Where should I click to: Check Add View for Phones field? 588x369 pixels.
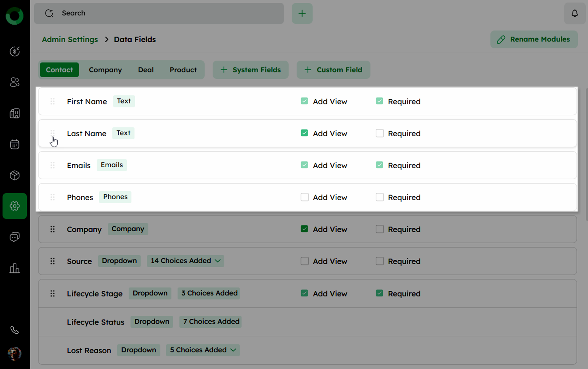click(x=304, y=197)
